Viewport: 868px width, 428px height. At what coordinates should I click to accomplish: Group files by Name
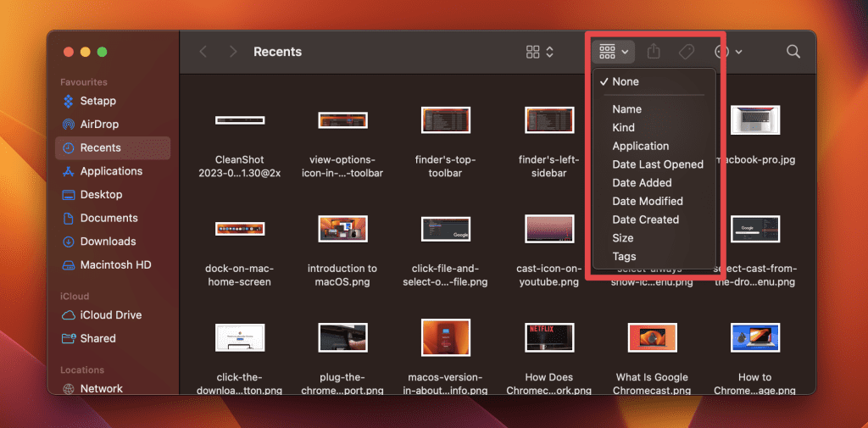tap(626, 109)
